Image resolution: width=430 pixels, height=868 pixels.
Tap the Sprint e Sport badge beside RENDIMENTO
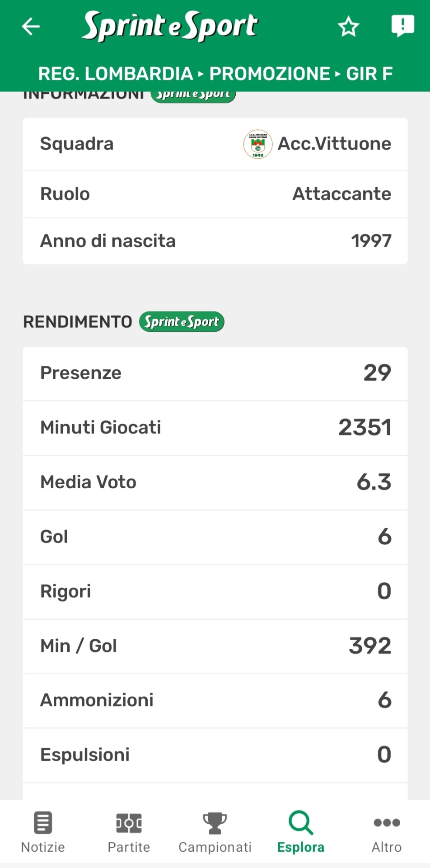pyautogui.click(x=182, y=322)
